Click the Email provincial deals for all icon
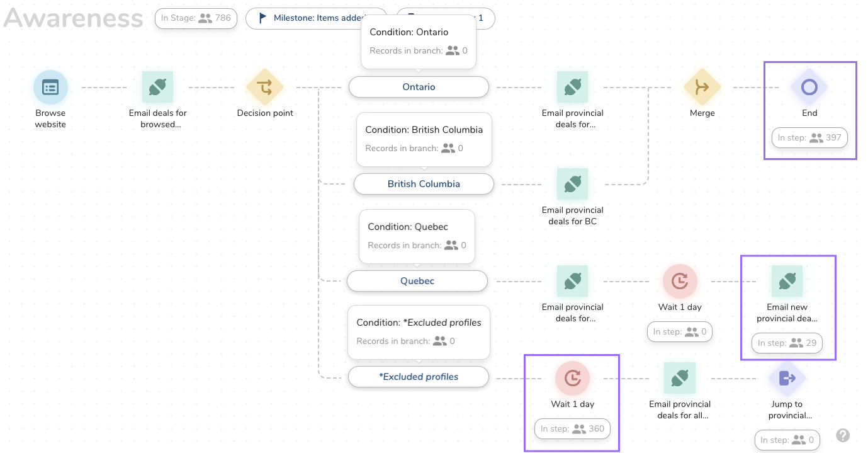 (x=680, y=378)
